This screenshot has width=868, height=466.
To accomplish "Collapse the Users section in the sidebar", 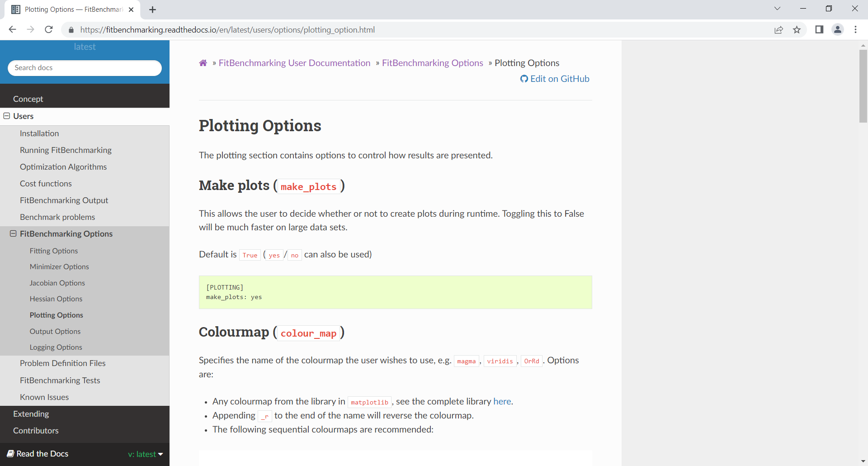I will 7,116.
